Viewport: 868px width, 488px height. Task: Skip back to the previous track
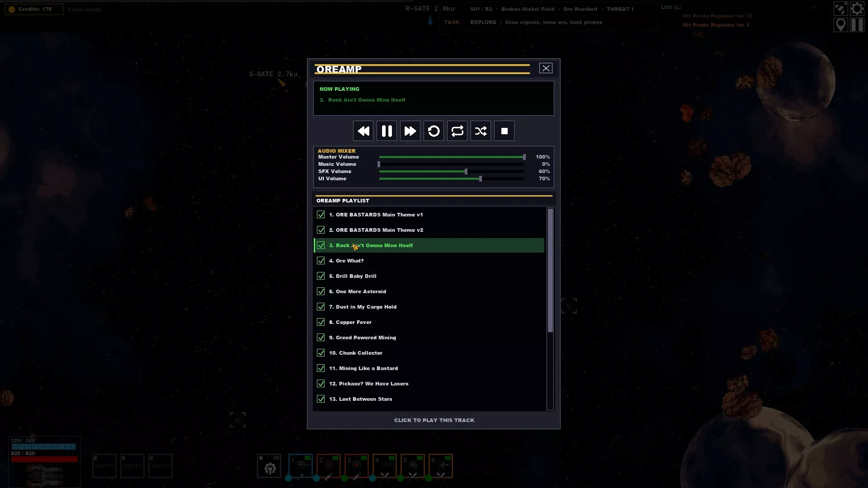[x=363, y=131]
